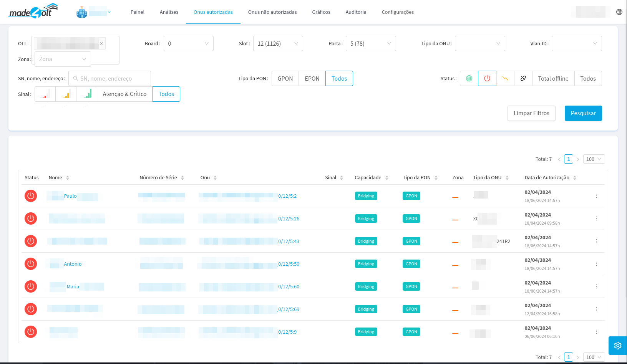The image size is (627, 364).
Task: Expand the Porta dropdown showing 5 (78)
Action: [x=370, y=43]
